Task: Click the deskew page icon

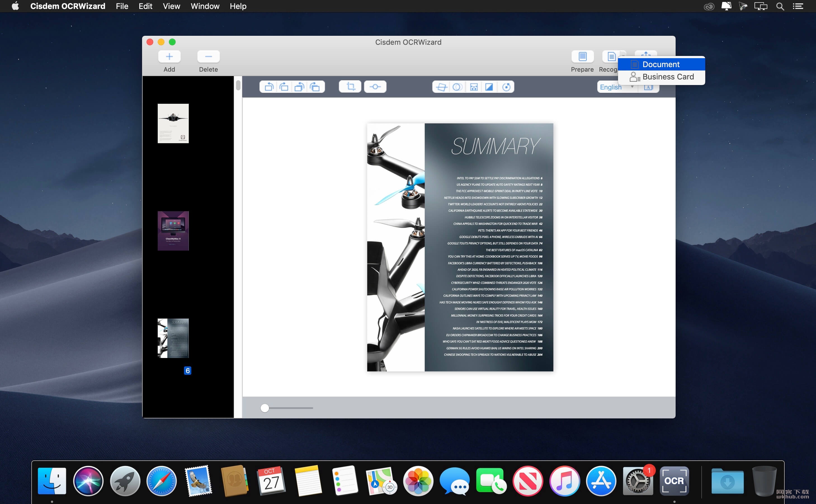Action: pyautogui.click(x=441, y=87)
